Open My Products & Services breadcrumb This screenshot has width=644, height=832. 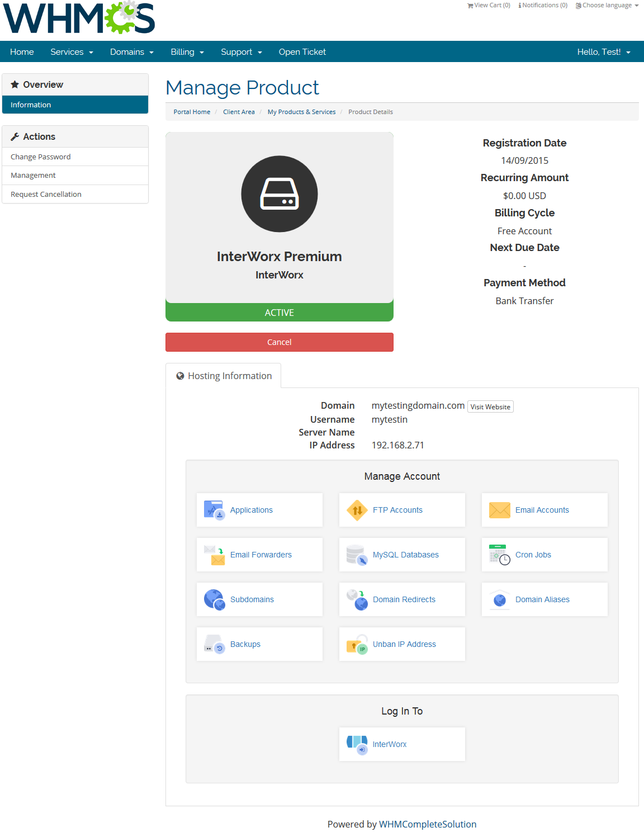point(301,112)
